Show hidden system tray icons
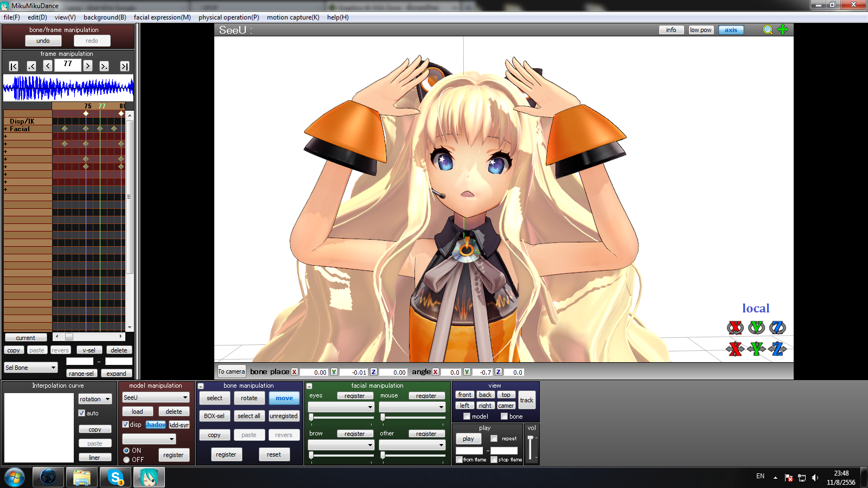Viewport: 868px width, 488px height. click(x=775, y=478)
